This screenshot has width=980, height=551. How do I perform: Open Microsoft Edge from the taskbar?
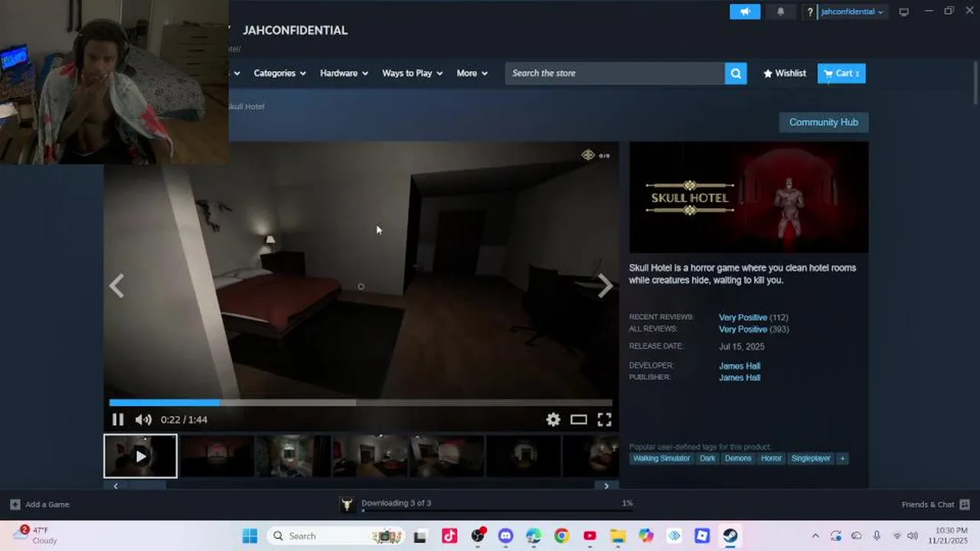click(534, 536)
